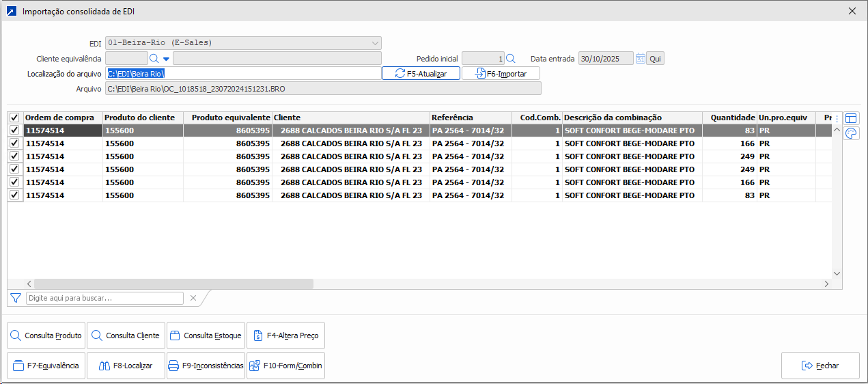This screenshot has height=384, width=868.
Task: Uncheck the second row with quantity 166
Action: [14, 143]
